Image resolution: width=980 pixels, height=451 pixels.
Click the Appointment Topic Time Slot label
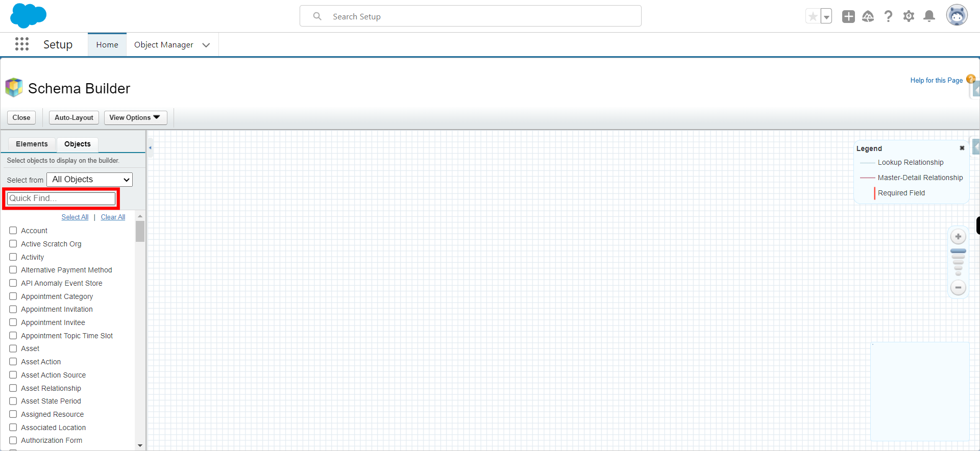(x=67, y=336)
